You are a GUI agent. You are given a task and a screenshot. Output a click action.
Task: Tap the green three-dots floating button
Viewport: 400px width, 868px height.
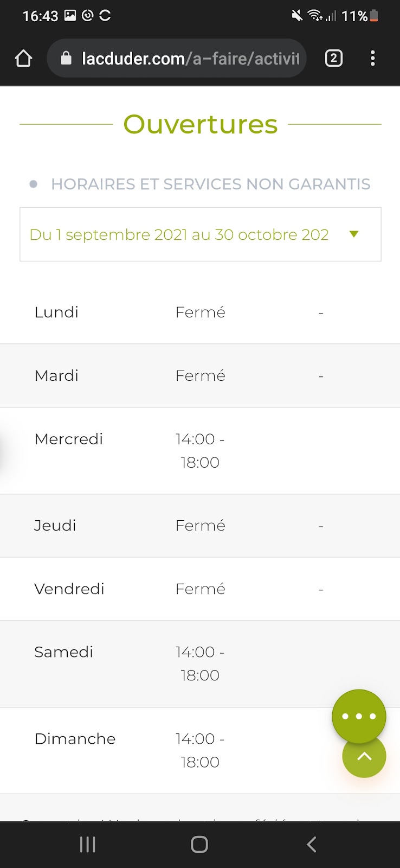pyautogui.click(x=359, y=716)
